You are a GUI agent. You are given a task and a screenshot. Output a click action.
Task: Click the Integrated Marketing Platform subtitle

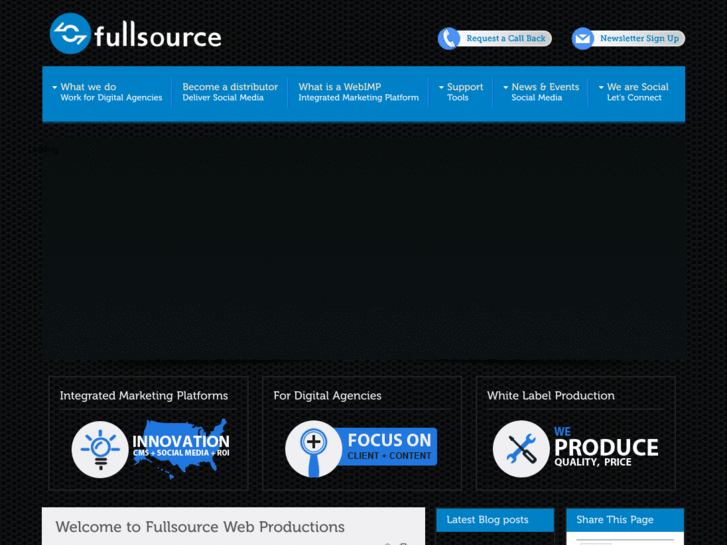point(358,98)
